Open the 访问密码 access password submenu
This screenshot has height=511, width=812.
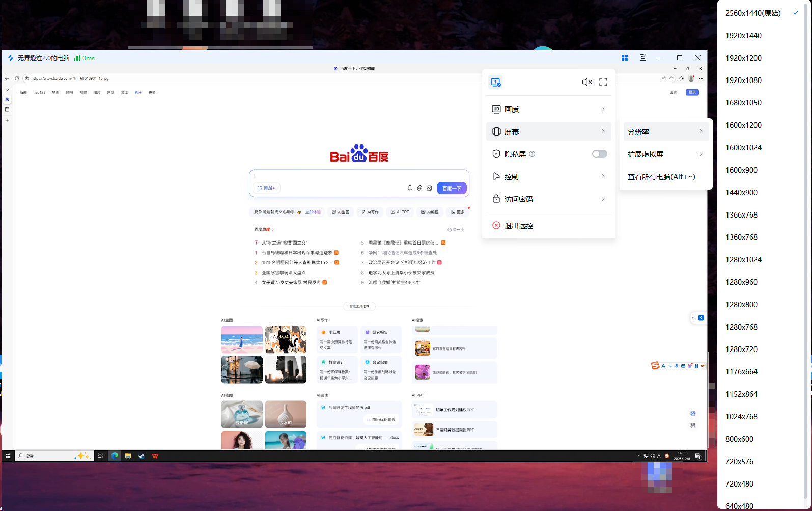549,199
